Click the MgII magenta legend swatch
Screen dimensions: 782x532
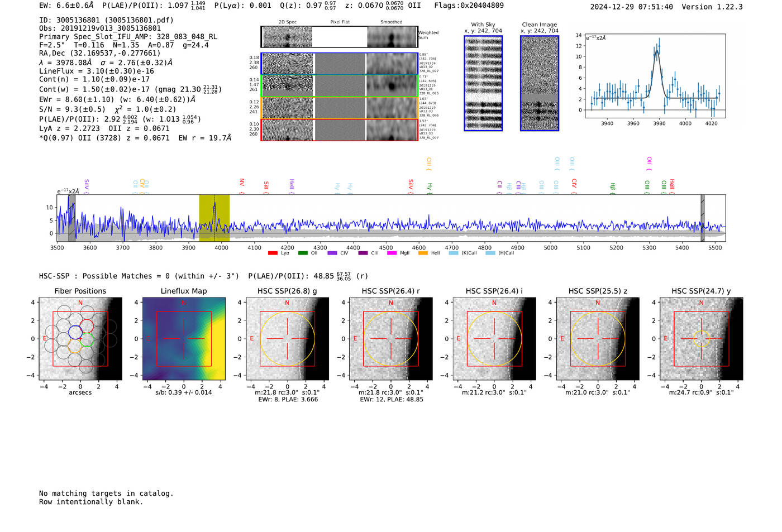pos(392,253)
